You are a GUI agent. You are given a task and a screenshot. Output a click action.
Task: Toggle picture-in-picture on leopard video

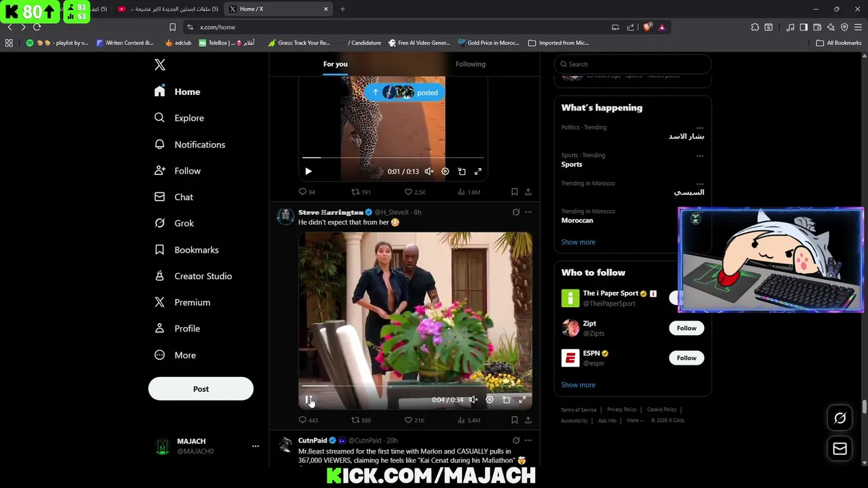(x=462, y=171)
